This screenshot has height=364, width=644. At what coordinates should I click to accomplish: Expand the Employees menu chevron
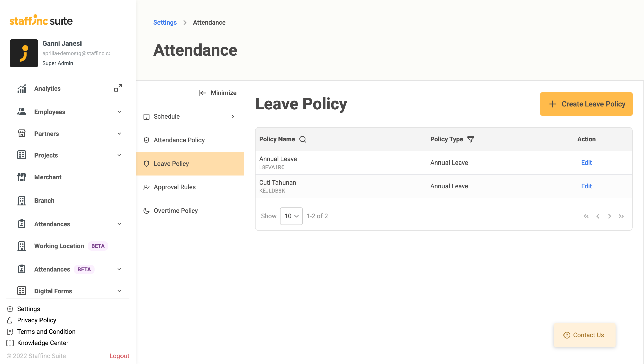pos(119,112)
